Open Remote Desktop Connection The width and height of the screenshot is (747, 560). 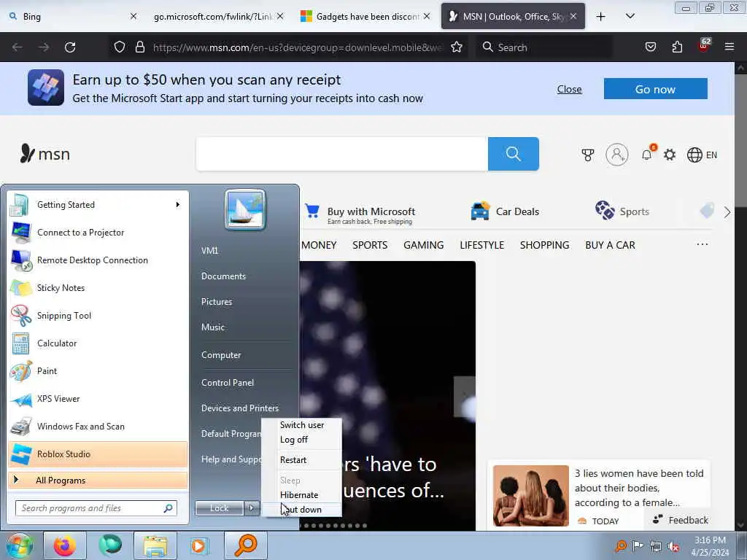point(98,260)
